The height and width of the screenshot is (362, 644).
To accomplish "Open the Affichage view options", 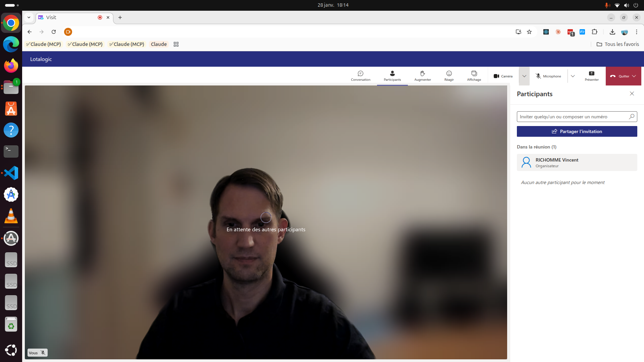I will coord(474,76).
